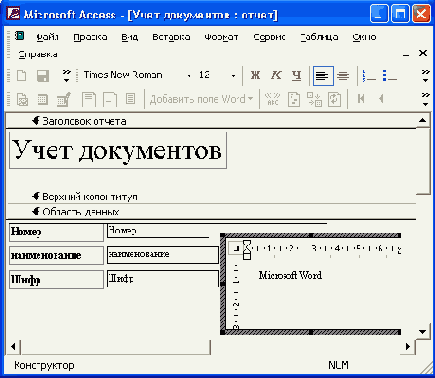Expand mail merge toolbar options chevron
Viewport: 435px width, 378px height.
coord(425,99)
